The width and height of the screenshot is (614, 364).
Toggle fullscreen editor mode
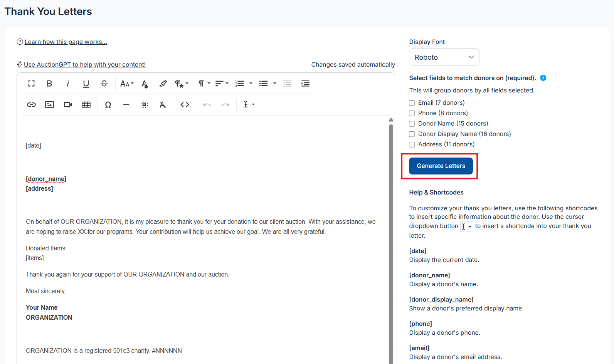point(31,84)
